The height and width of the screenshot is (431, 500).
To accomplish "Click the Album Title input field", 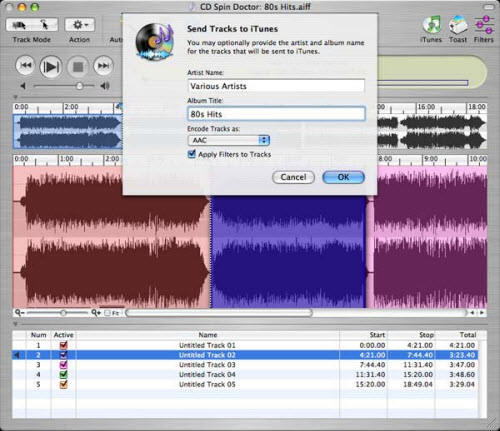I will tap(276, 114).
